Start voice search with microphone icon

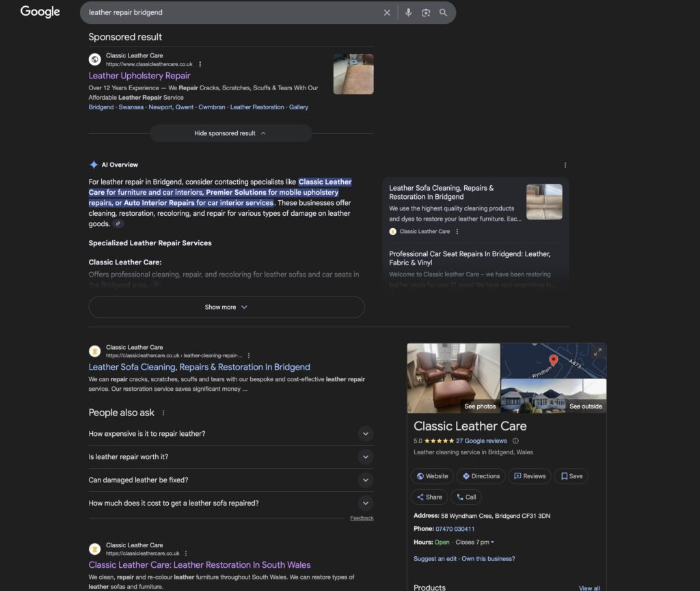408,12
